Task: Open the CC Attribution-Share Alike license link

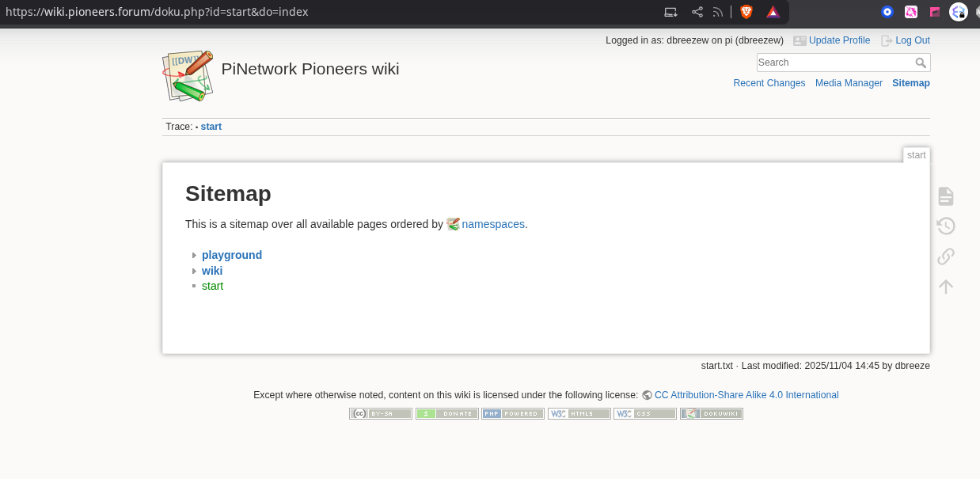Action: (746, 395)
